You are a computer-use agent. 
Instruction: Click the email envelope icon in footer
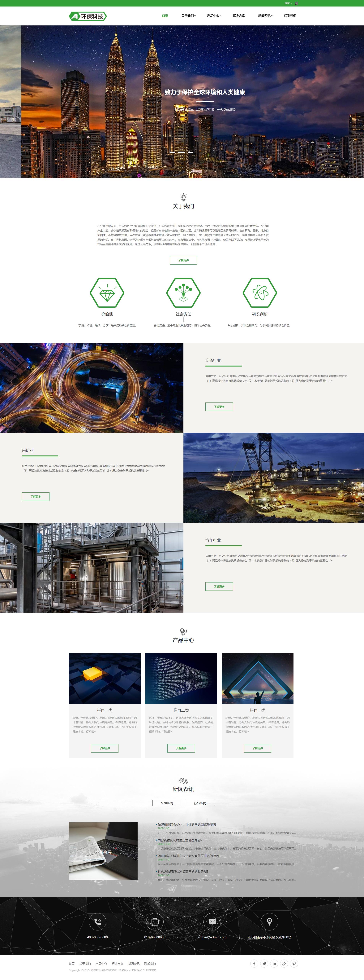(x=212, y=922)
